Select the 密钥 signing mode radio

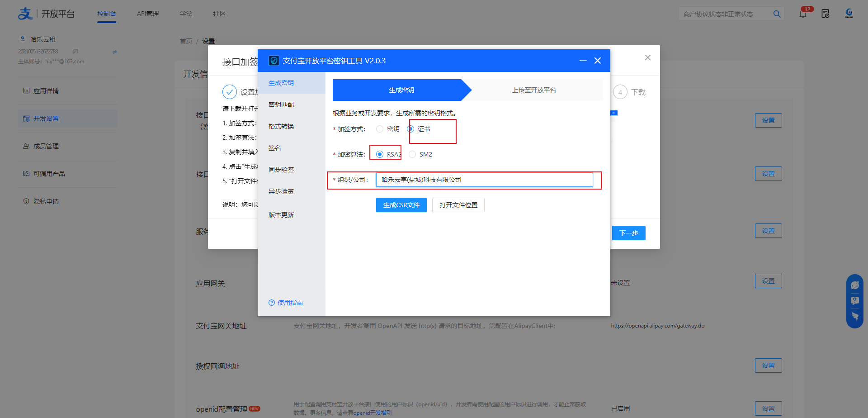tap(380, 129)
